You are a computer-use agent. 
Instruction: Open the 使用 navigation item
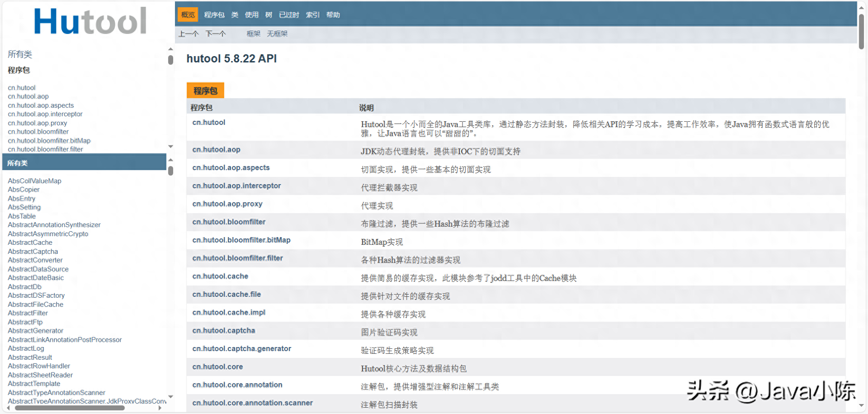(252, 15)
